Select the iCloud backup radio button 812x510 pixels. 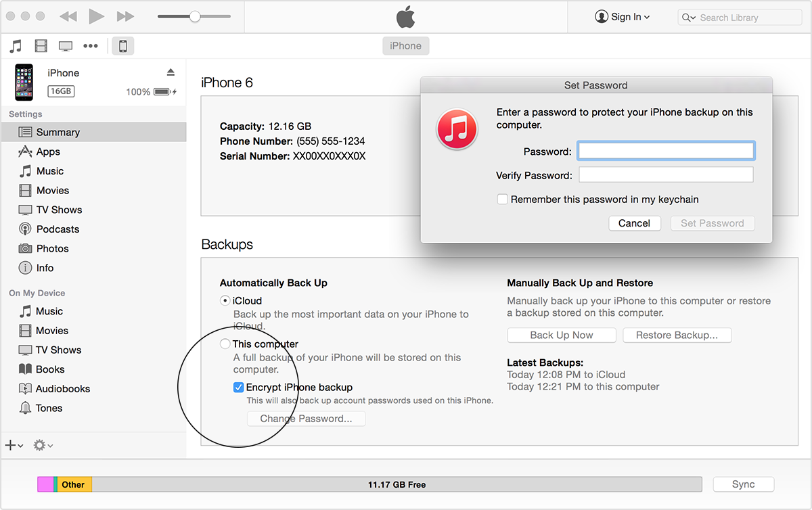click(x=225, y=301)
